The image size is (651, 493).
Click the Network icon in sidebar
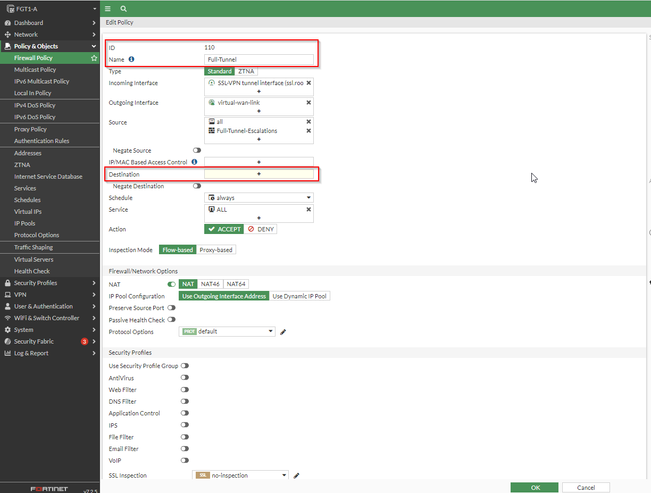click(x=7, y=34)
